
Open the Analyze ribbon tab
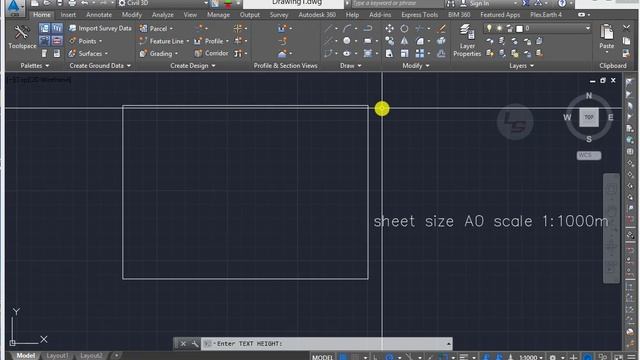click(x=162, y=15)
